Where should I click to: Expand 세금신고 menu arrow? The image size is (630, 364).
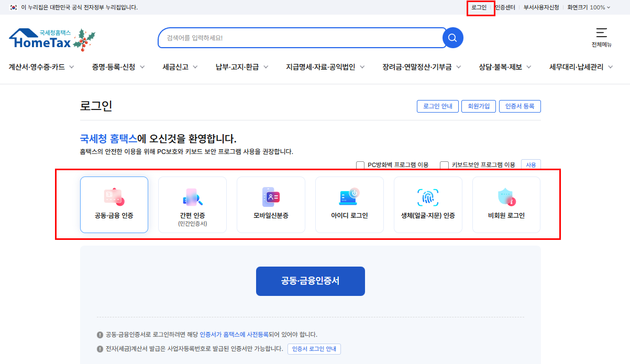pos(195,67)
